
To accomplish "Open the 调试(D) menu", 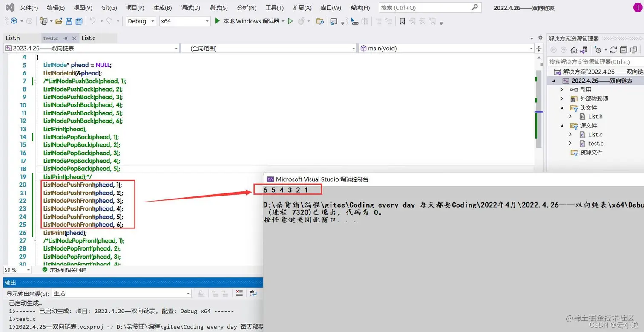I will 190,8.
